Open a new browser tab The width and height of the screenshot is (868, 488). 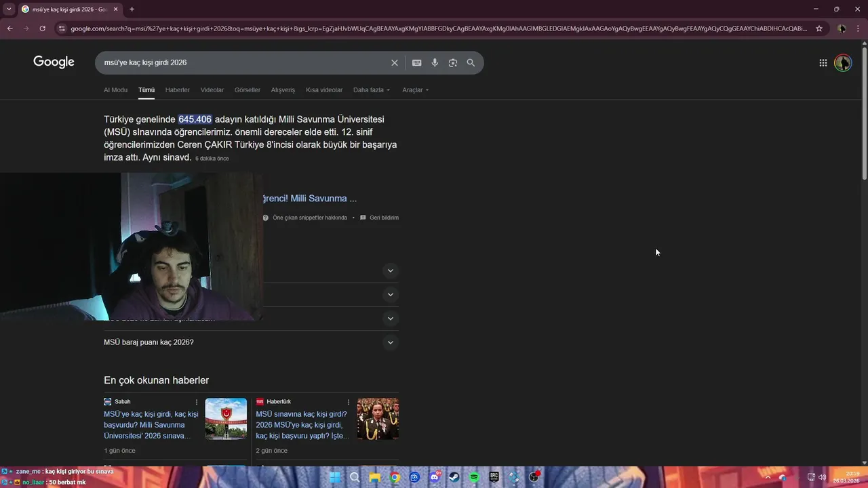click(132, 9)
